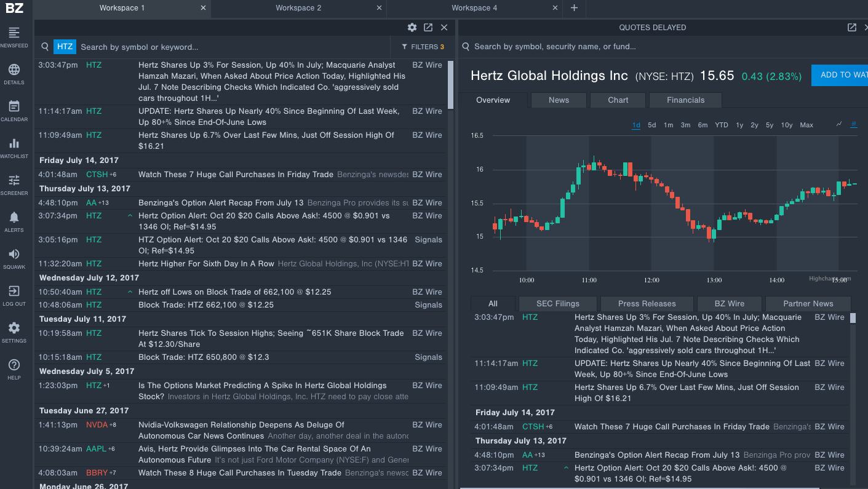Click the Log Out sidebar icon

(14, 295)
